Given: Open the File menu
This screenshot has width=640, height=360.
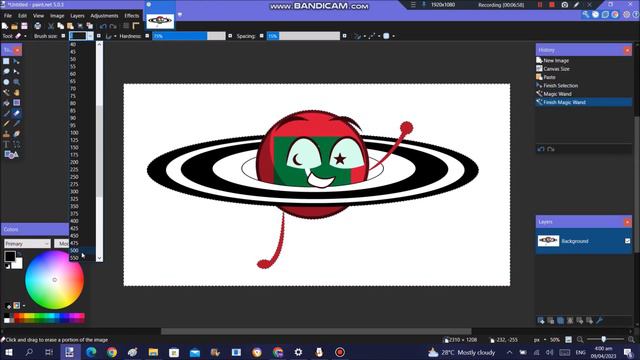Looking at the screenshot, I should [x=8, y=16].
